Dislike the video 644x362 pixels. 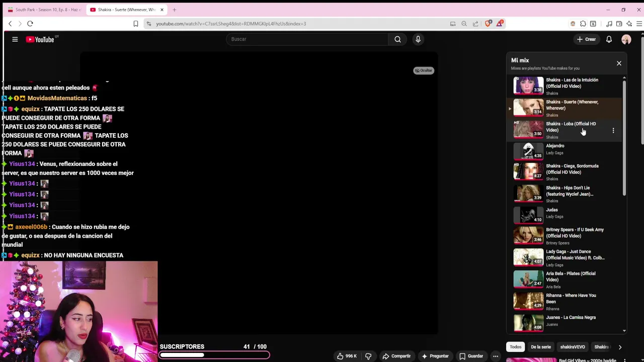point(368,356)
